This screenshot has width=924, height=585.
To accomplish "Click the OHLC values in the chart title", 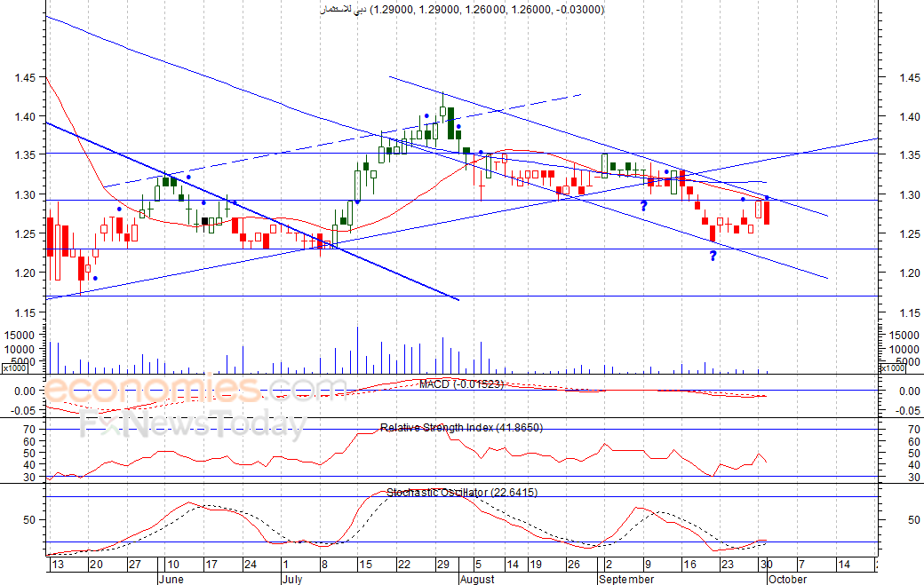I will 487,10.
